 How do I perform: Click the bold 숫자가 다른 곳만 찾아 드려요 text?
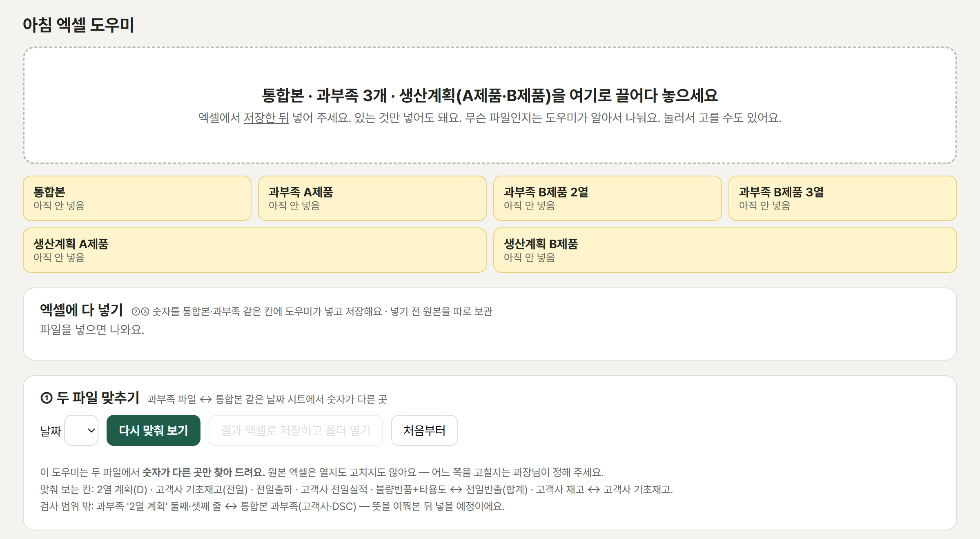tap(203, 472)
